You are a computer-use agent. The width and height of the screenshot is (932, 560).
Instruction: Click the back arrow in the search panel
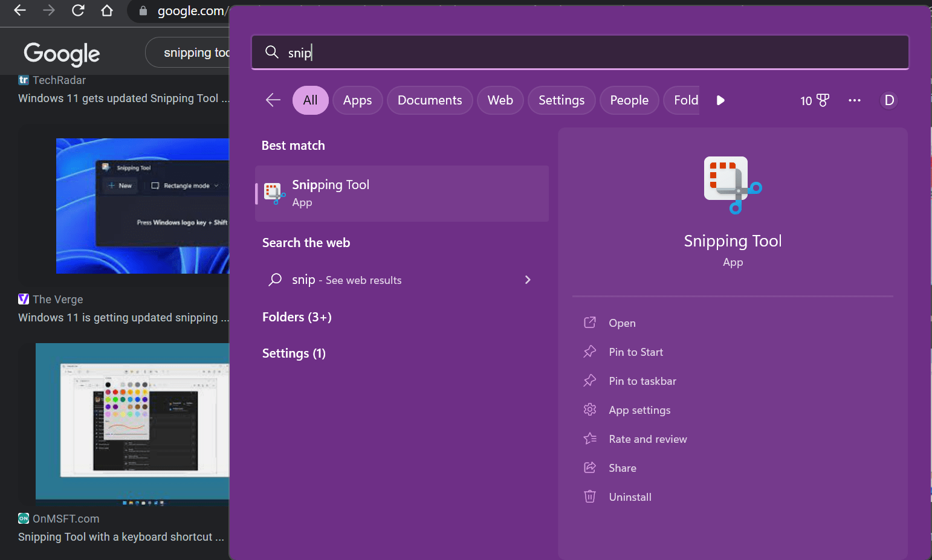273,100
